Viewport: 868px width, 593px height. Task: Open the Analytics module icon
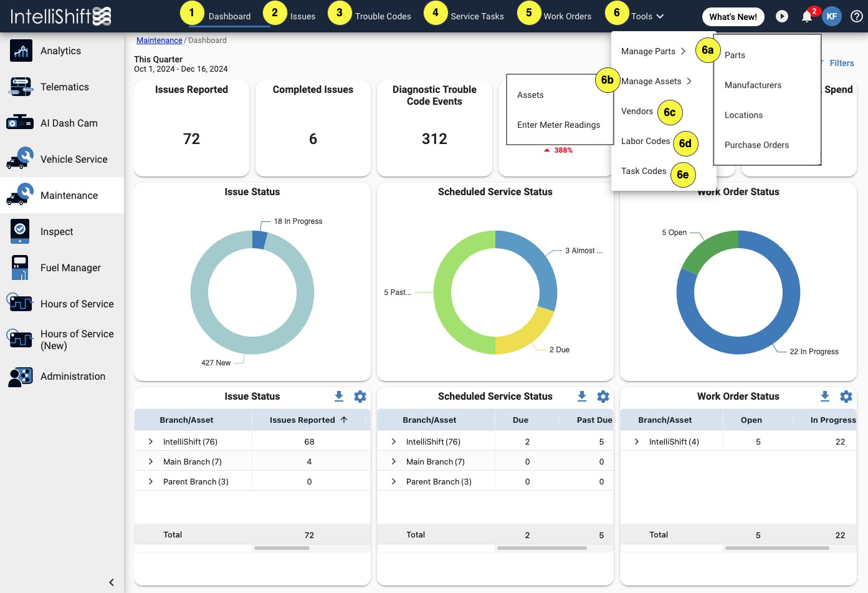[x=21, y=51]
